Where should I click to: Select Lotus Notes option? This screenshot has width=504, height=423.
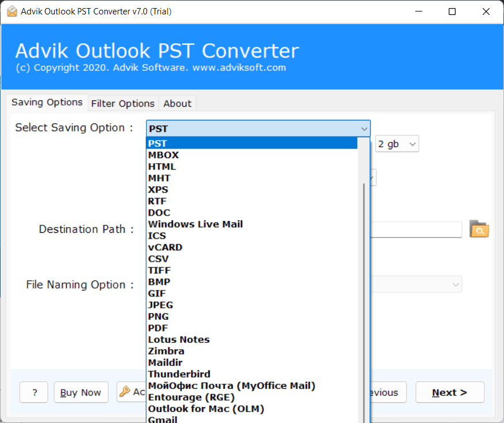pyautogui.click(x=252, y=339)
